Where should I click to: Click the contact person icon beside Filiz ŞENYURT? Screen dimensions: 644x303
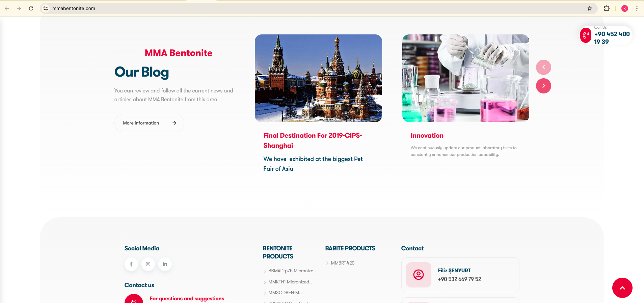pyautogui.click(x=419, y=275)
